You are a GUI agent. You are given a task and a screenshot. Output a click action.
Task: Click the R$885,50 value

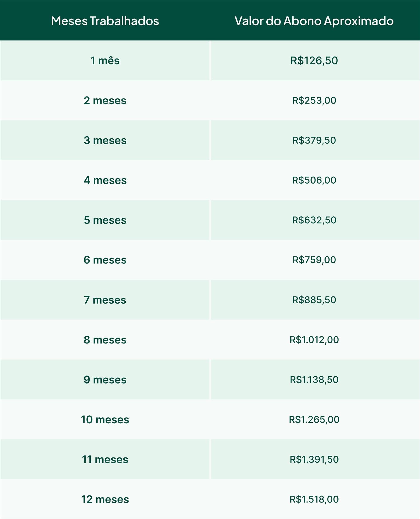pyautogui.click(x=314, y=300)
